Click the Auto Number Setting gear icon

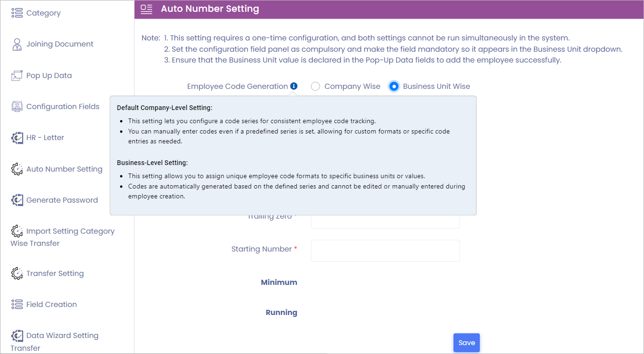17,169
